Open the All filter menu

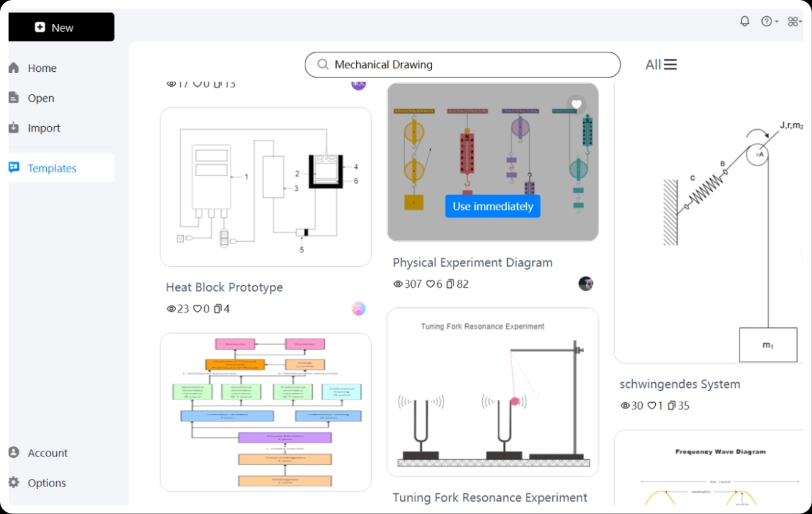coord(661,64)
